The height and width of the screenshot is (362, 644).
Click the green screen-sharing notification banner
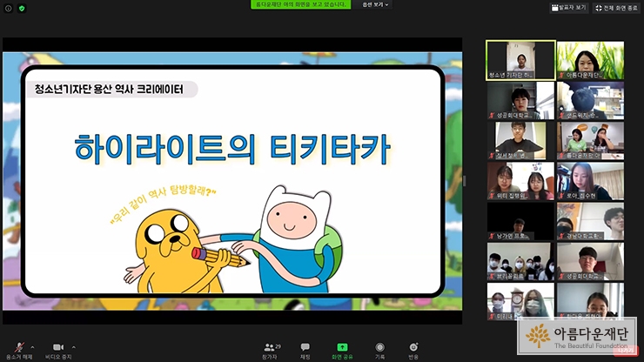point(300,4)
